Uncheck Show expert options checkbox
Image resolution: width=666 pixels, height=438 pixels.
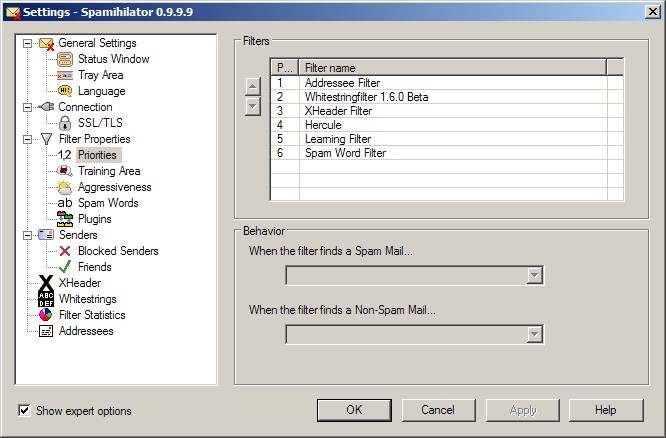[24, 410]
